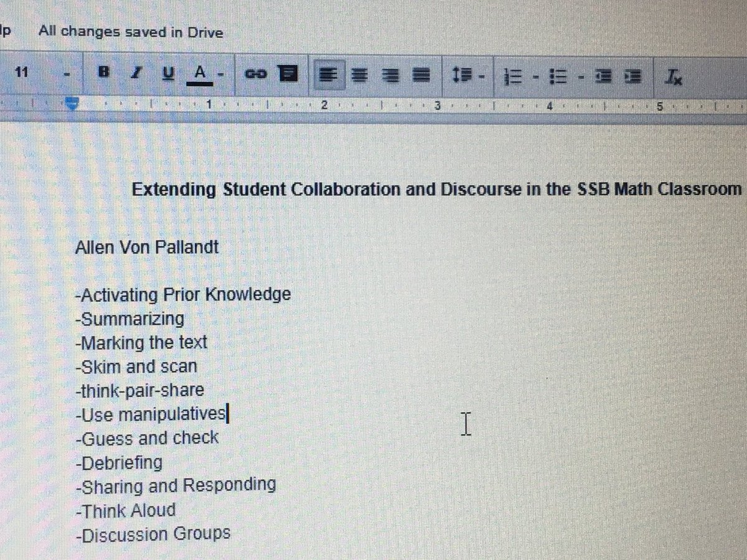Increase the indent
The width and height of the screenshot is (747, 560).
[x=632, y=77]
